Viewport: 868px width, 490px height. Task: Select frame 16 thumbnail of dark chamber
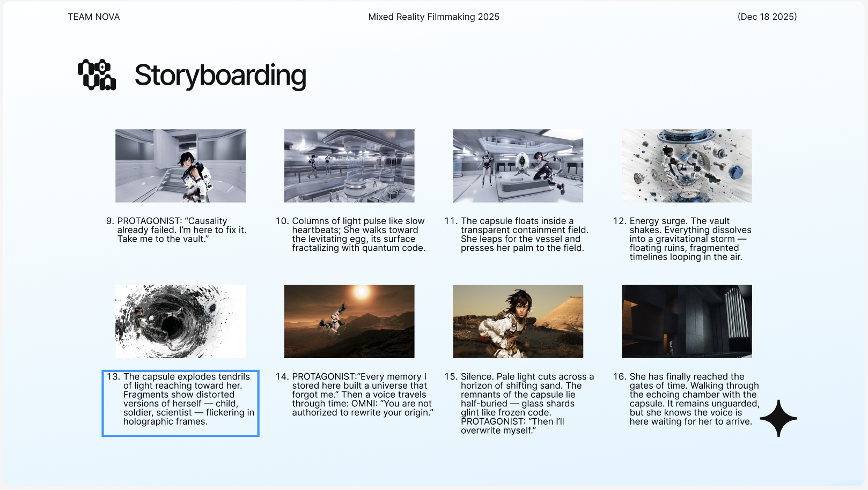pos(687,321)
